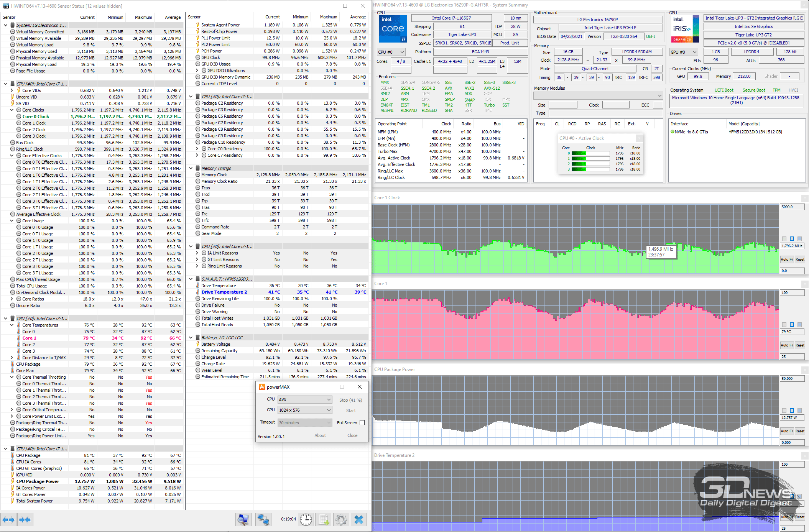Viewport: 809px width, 532px height.
Task: Click the NVMe green check status icon
Action: 673,132
